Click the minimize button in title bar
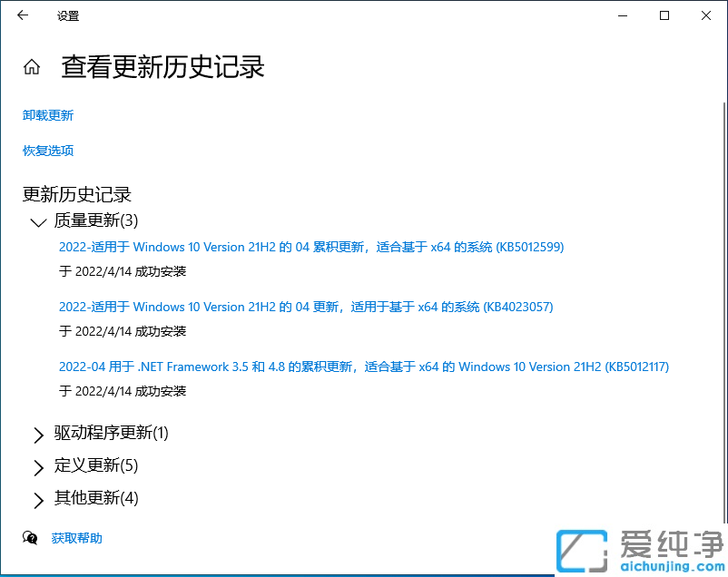Image resolution: width=728 pixels, height=577 pixels. point(624,15)
